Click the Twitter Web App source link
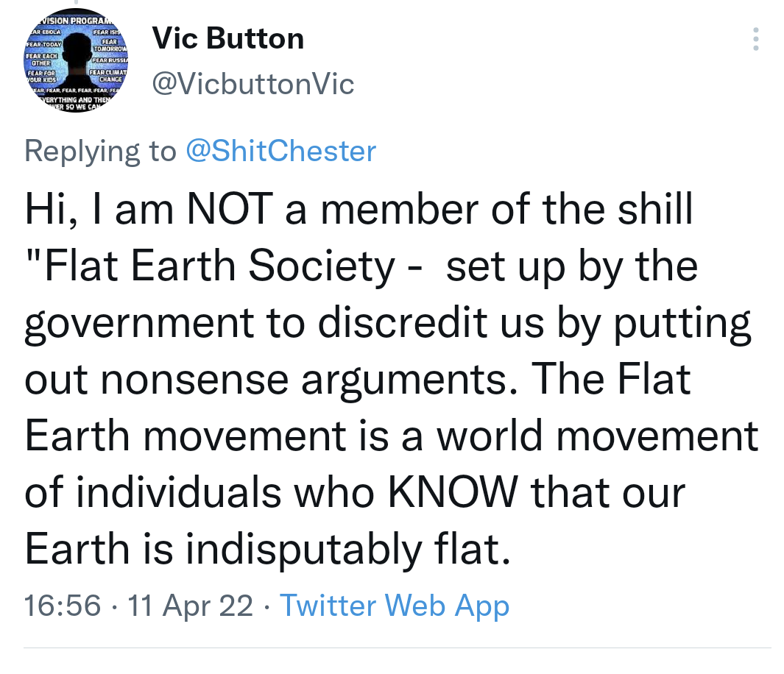784x674 pixels. (395, 606)
